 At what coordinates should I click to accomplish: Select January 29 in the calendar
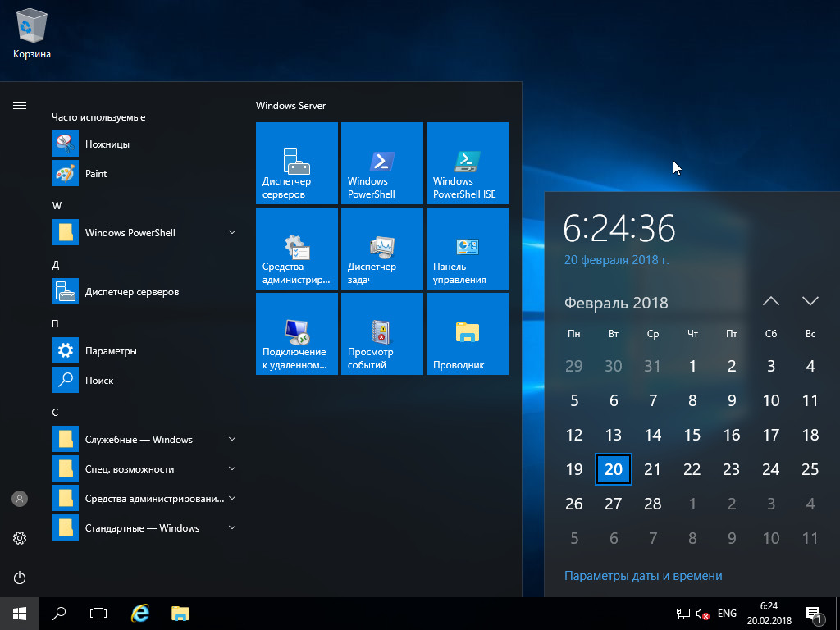point(573,366)
